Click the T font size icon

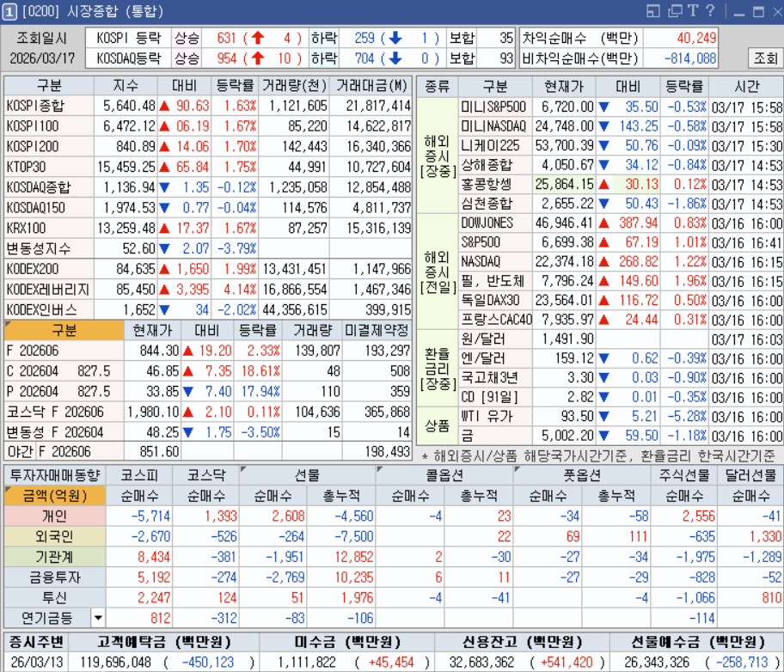693,11
